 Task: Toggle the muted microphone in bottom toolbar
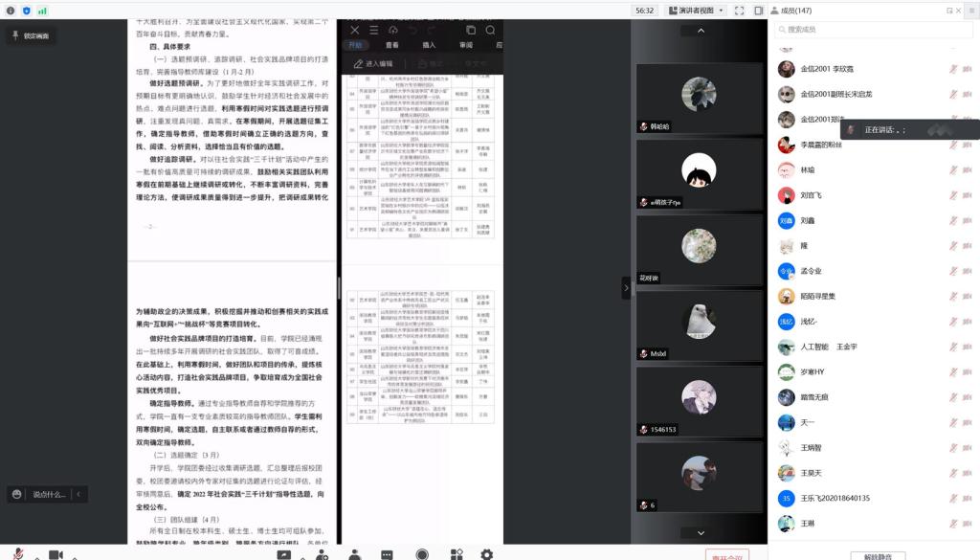[18, 553]
